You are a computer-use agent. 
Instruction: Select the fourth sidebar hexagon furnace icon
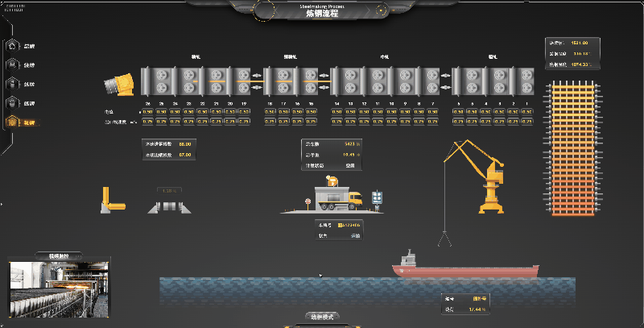point(12,103)
